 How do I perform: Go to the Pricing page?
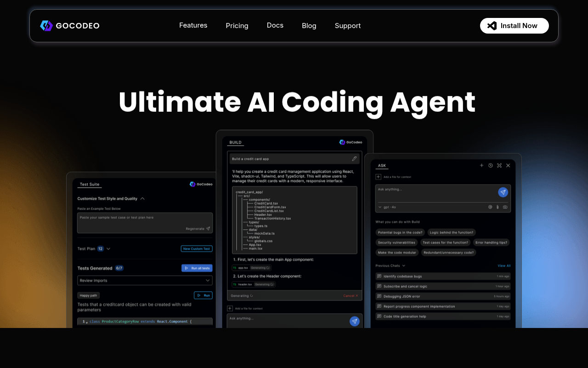click(237, 26)
